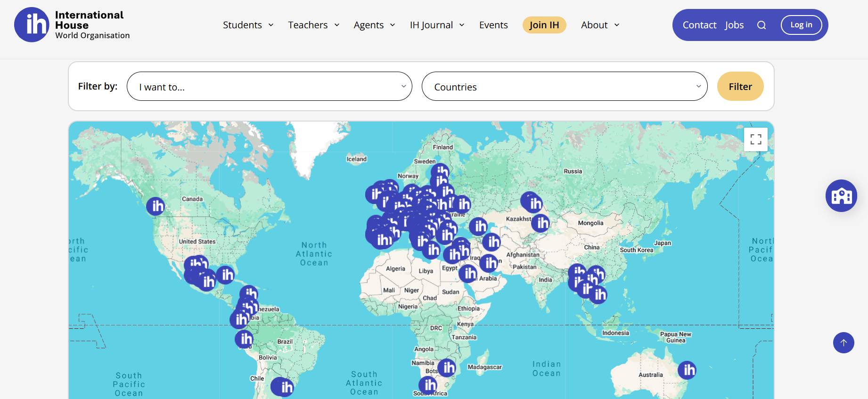
Task: Expand the Teachers menu
Action: [x=313, y=25]
